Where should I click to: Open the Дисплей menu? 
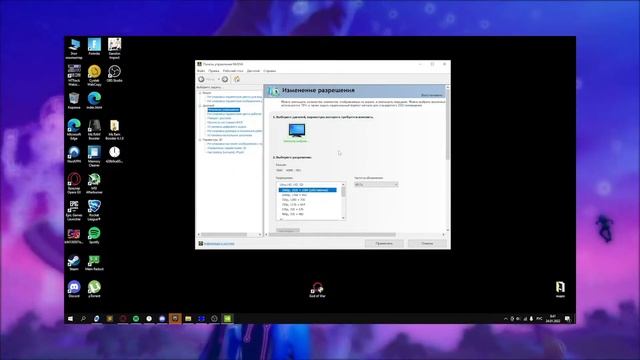point(253,71)
